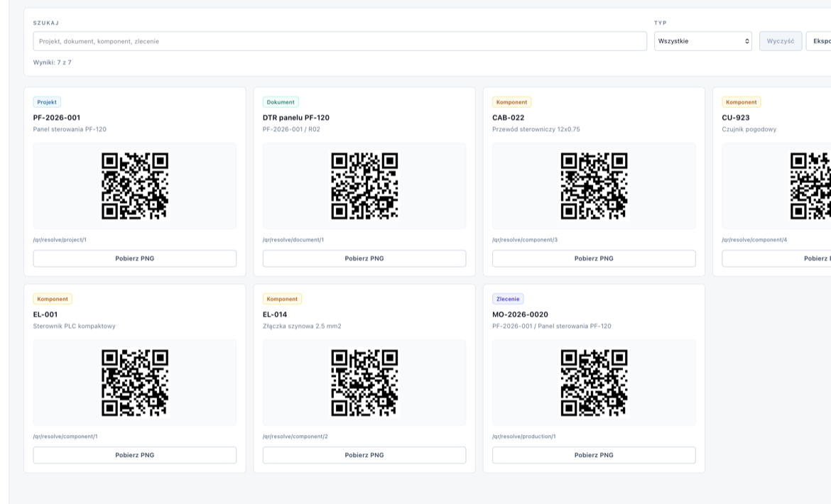Download PNG for EL-014 component
The image size is (831, 504).
click(x=364, y=455)
